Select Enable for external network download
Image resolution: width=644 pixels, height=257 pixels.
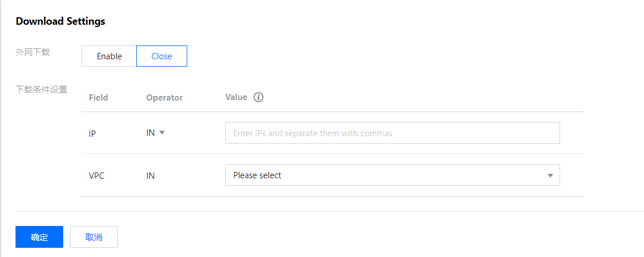click(109, 56)
